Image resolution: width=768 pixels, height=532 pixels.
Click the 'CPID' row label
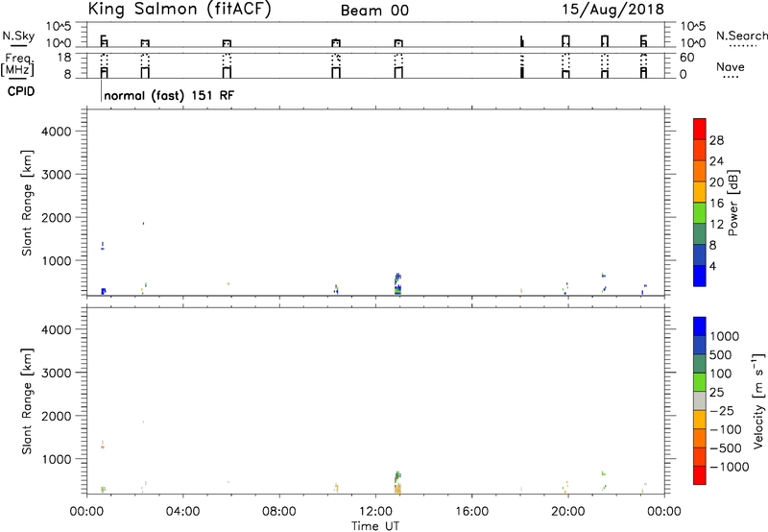point(21,91)
